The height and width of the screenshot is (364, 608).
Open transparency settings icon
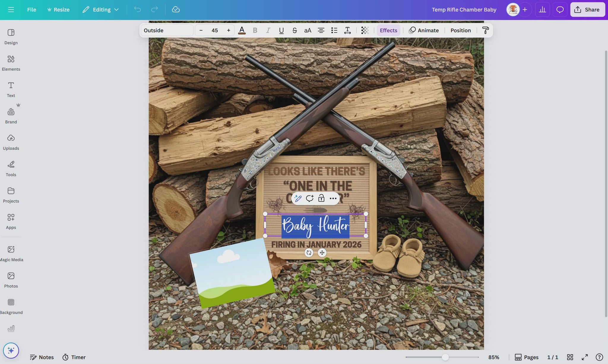click(365, 30)
